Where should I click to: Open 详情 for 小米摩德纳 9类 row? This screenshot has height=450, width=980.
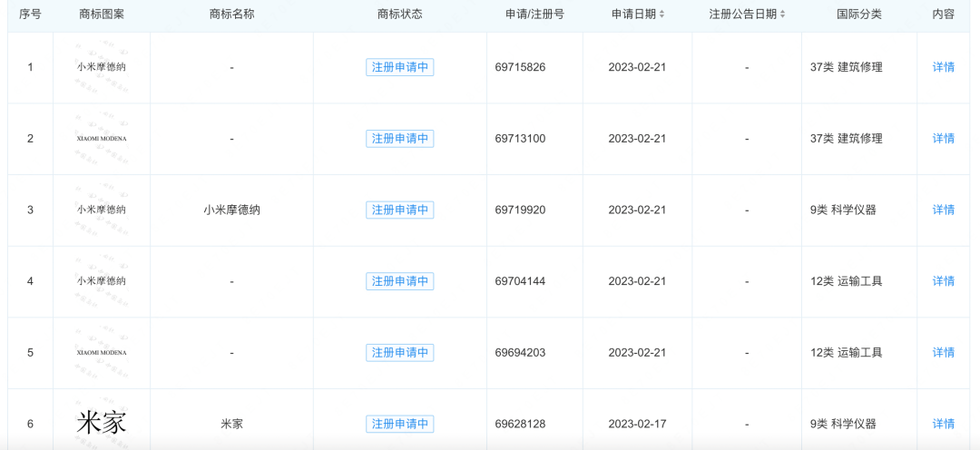944,210
